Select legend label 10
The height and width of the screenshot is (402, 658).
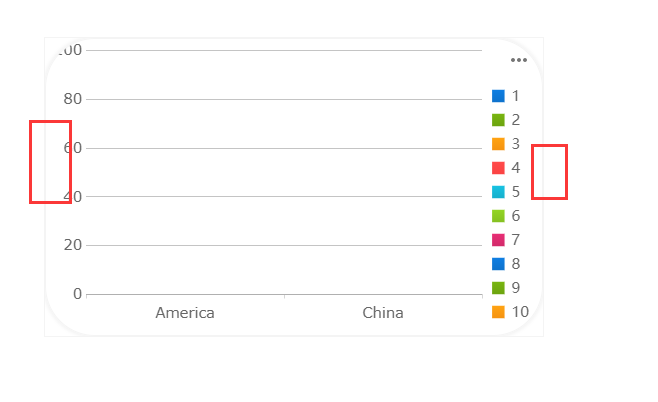tap(520, 312)
